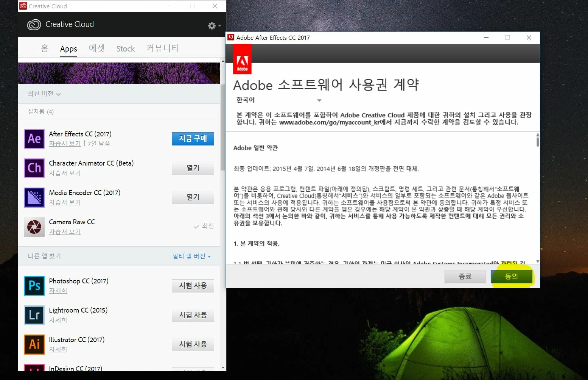Screen dimensions: 588x380
Task: Click the Creative Cloud scrollbar down arrow
Action: (x=223, y=367)
